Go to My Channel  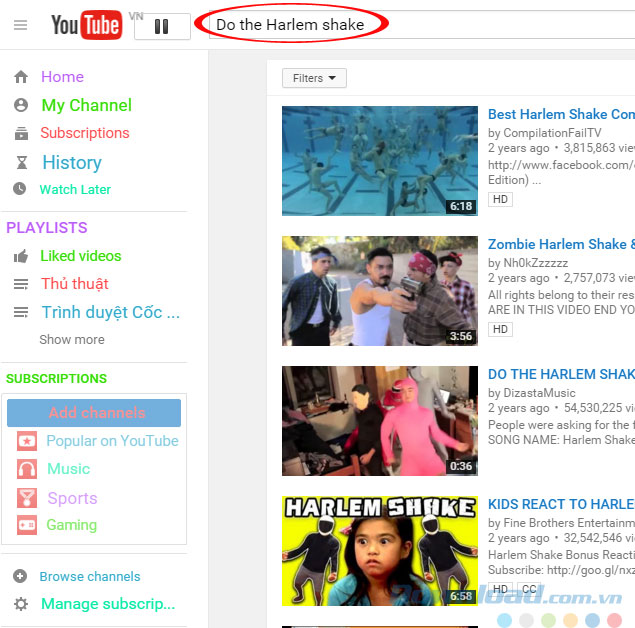point(87,105)
